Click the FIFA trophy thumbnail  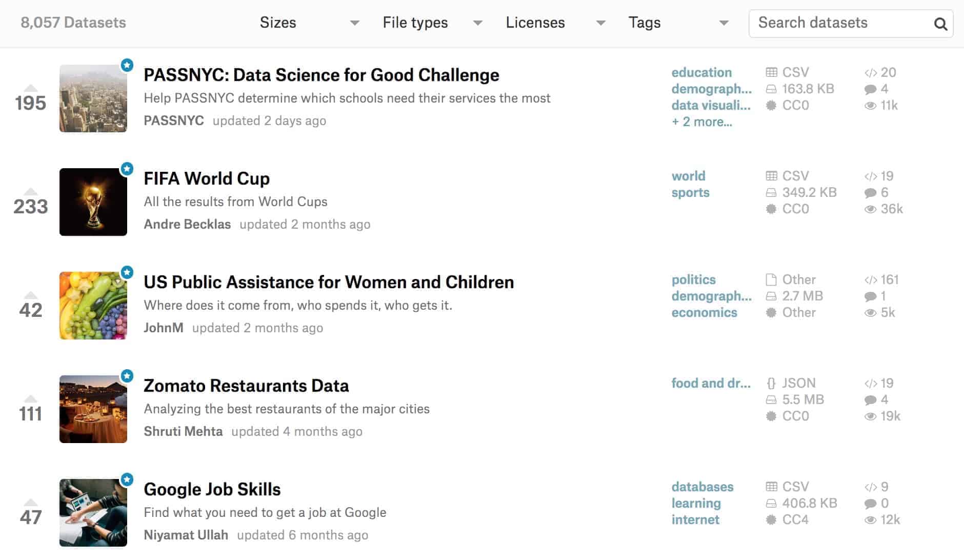[93, 202]
